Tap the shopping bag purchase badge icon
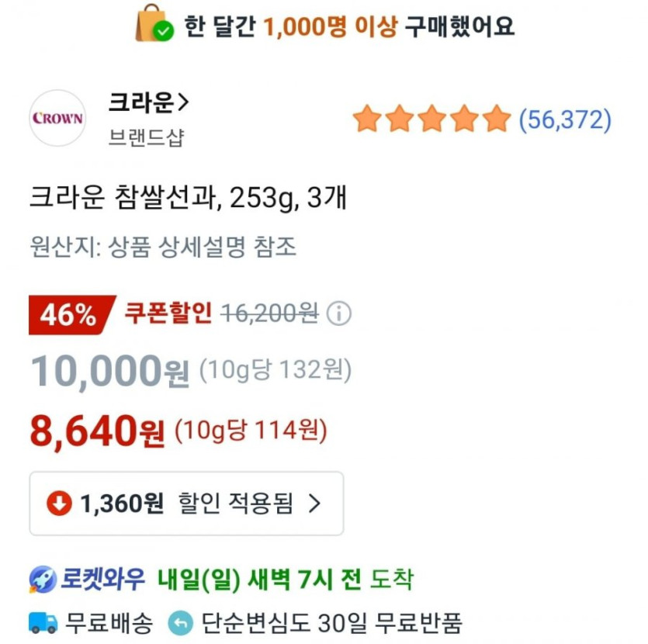The image size is (648, 644). (x=154, y=24)
